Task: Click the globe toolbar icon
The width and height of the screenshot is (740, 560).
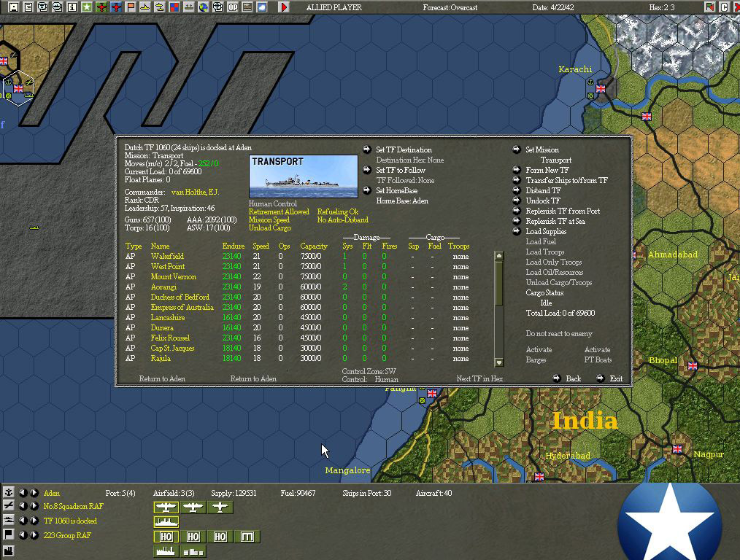Action: click(x=204, y=7)
